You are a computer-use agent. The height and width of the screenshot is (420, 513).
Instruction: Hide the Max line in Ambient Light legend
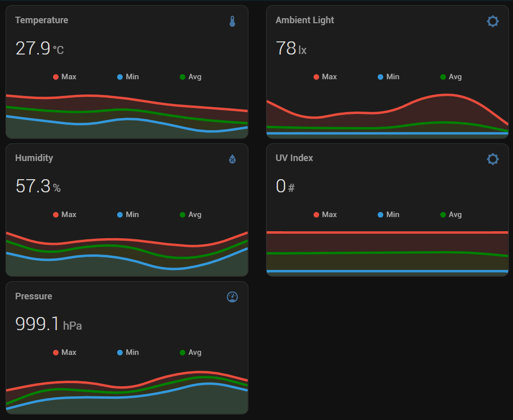click(325, 77)
